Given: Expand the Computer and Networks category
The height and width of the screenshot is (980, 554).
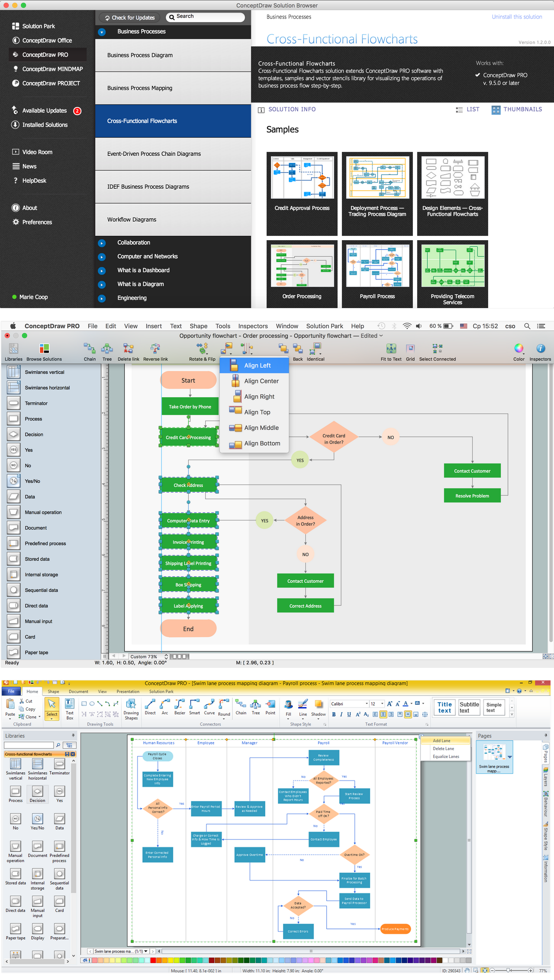Looking at the screenshot, I should [x=102, y=257].
